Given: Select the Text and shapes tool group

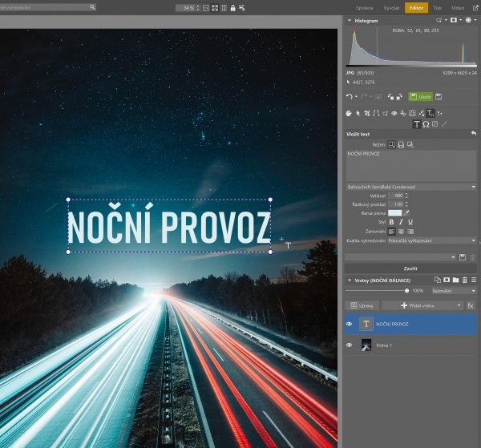Looking at the screenshot, I should pos(430,114).
